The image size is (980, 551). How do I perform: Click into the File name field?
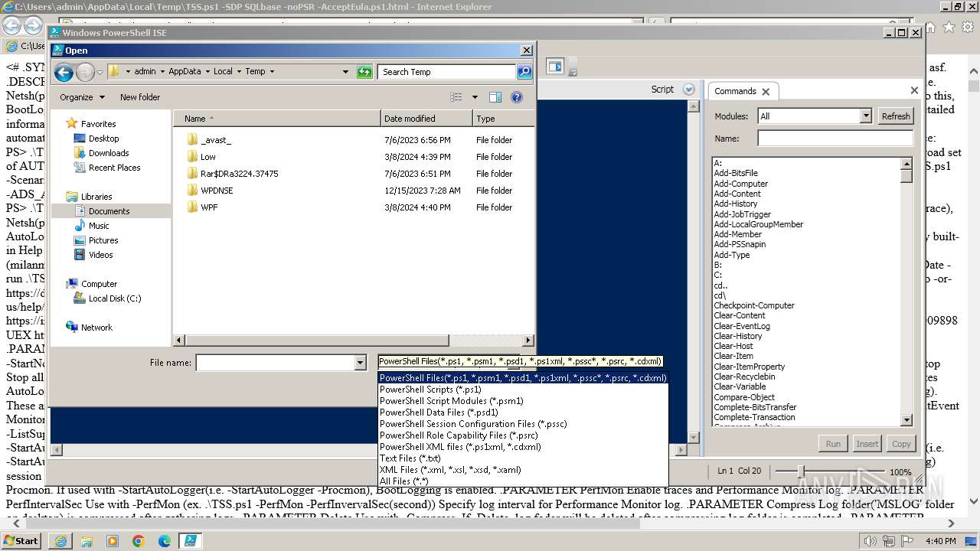tap(275, 363)
